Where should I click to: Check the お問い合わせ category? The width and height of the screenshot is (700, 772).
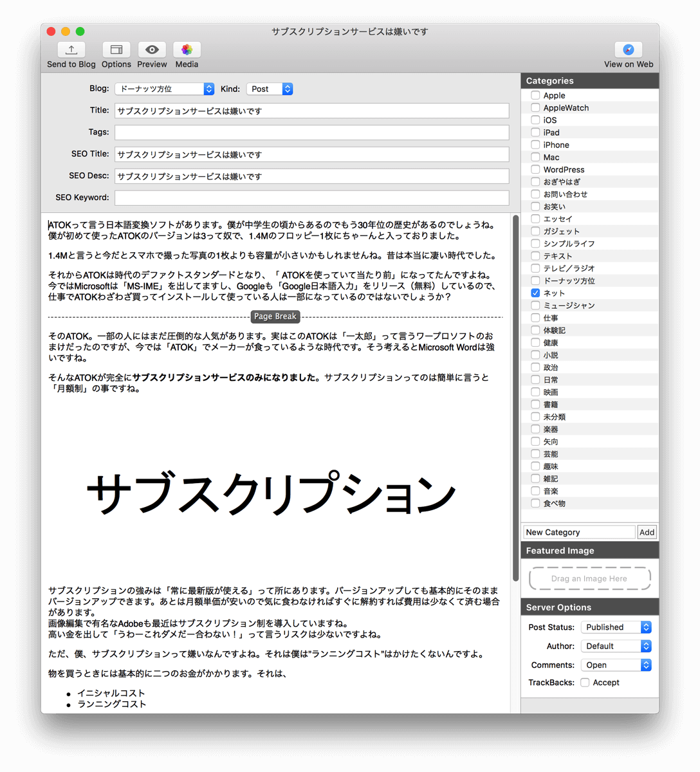pyautogui.click(x=535, y=194)
